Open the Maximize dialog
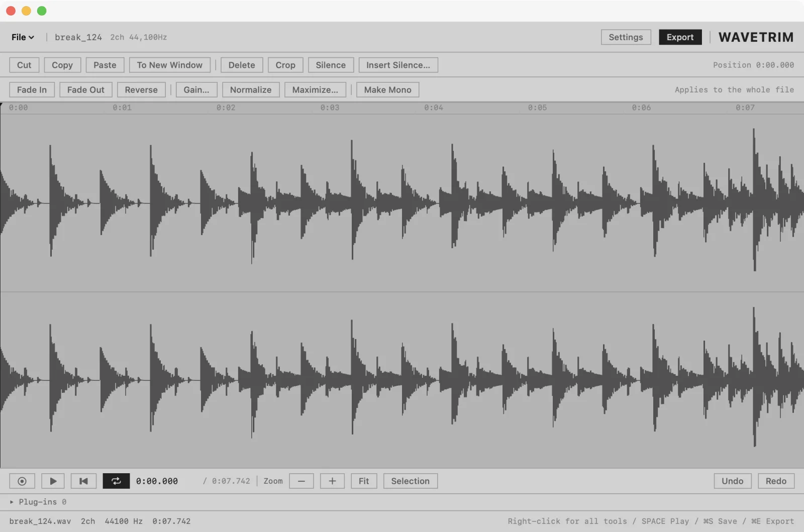The width and height of the screenshot is (804, 532). (315, 89)
